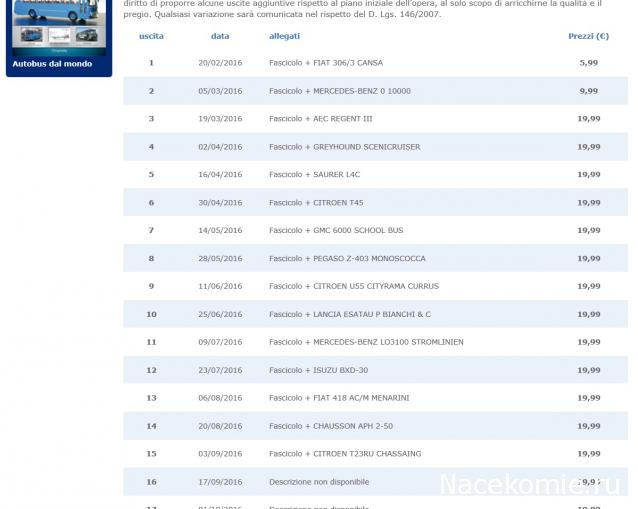Click the 5,99 price in first row
This screenshot has height=509, width=638.
(x=588, y=63)
